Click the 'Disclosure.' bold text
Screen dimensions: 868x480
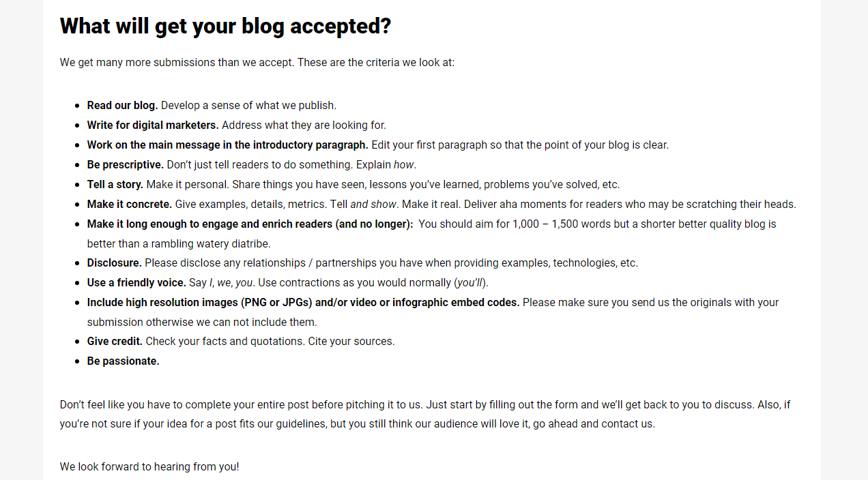(x=115, y=263)
